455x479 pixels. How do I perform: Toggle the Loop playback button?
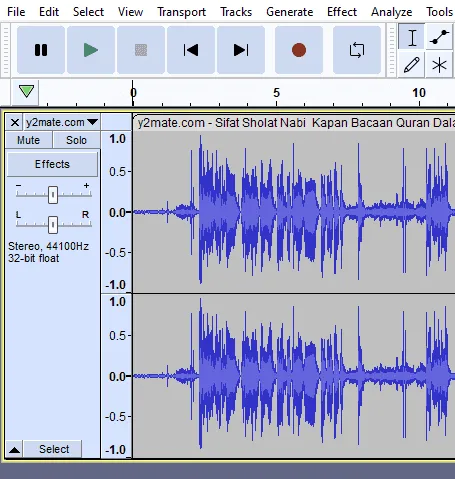[357, 50]
